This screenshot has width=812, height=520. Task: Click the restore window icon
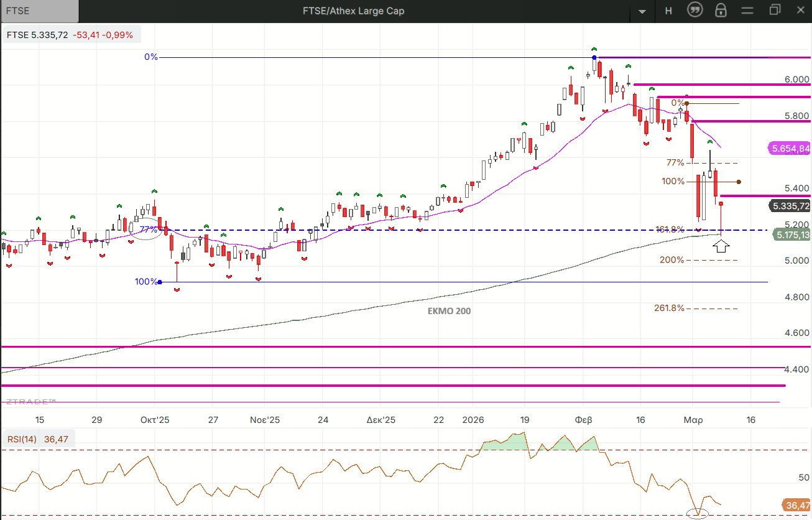[775, 10]
